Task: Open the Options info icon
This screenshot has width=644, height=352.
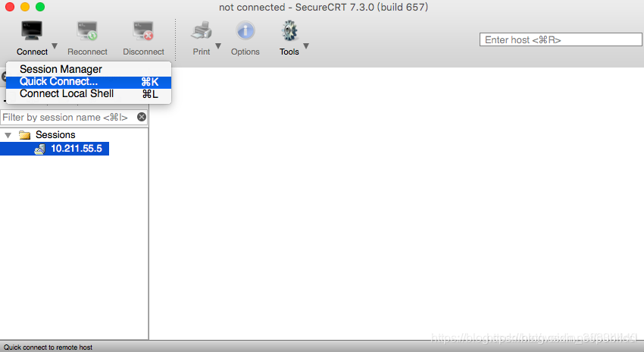Action: (x=245, y=31)
